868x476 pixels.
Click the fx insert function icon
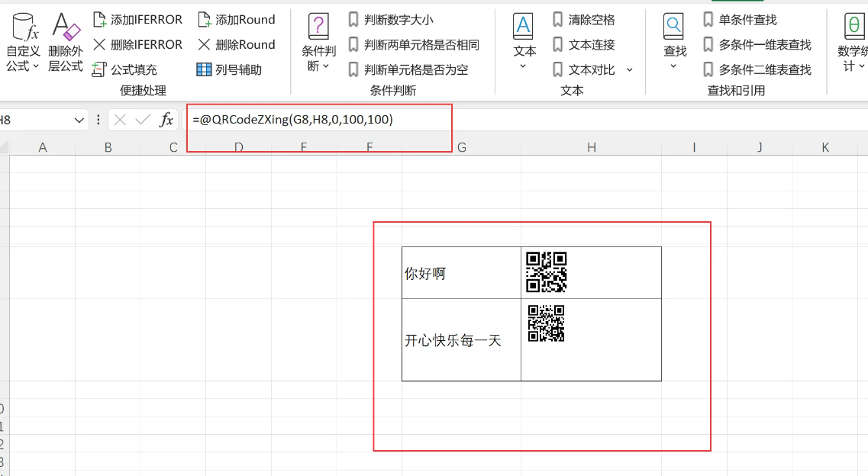point(166,120)
